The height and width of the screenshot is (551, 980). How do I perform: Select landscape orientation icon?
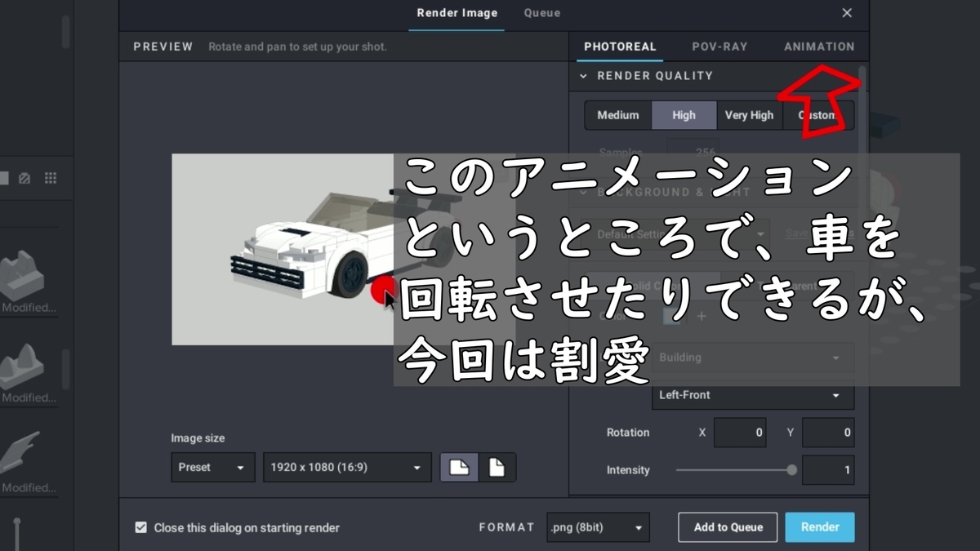(x=459, y=468)
